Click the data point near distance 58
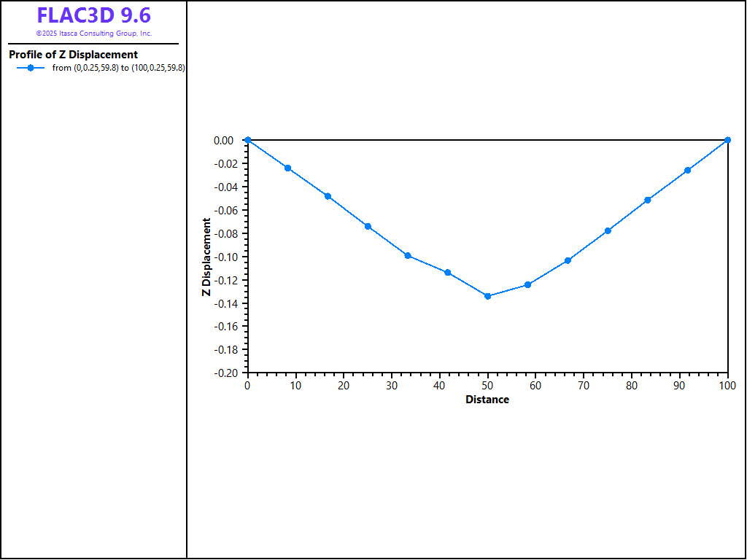The width and height of the screenshot is (747, 560). [527, 284]
